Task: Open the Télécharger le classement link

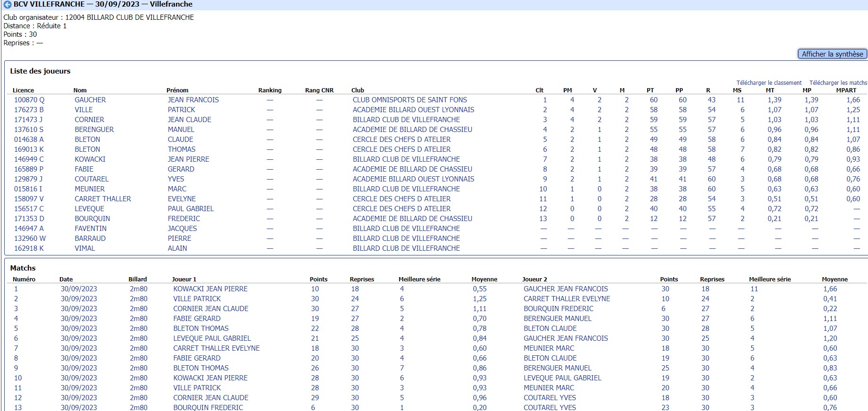Action: [x=769, y=82]
